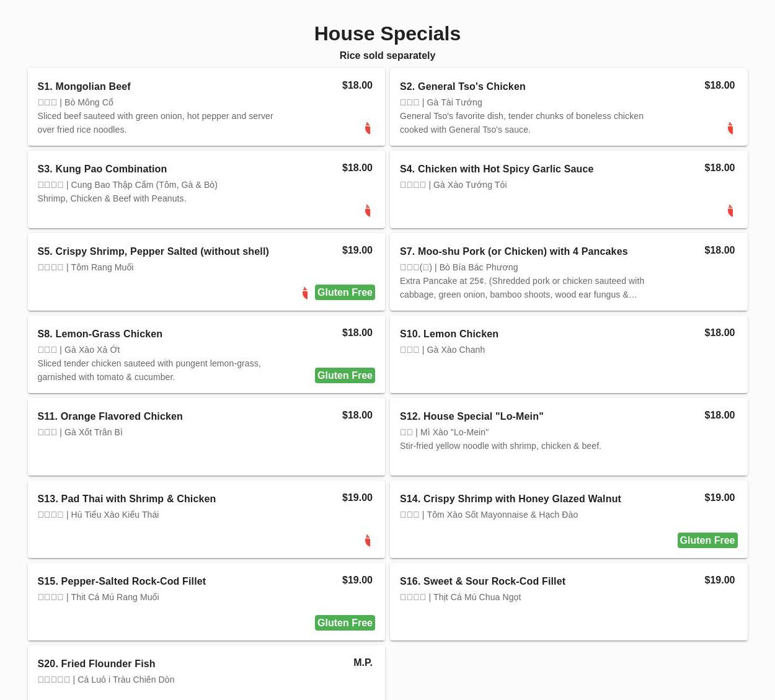
Task: Click Gluten Free badge on Lemon-Grass Chicken
Action: [345, 375]
